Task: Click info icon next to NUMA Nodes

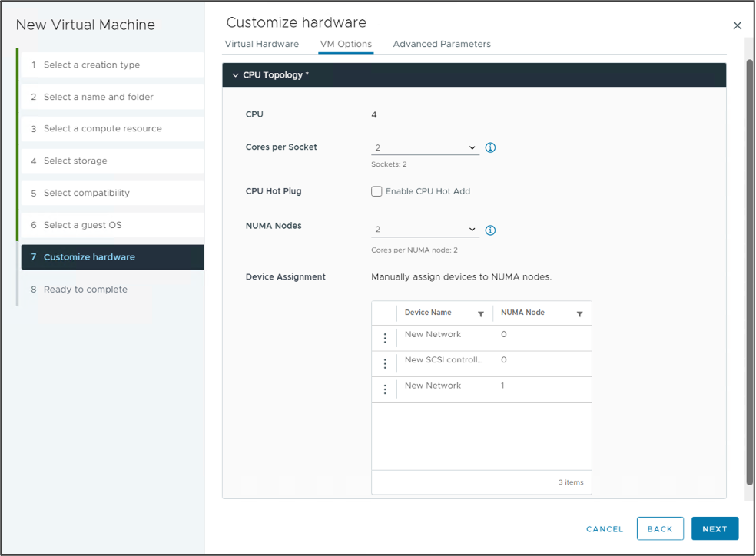Action: click(x=490, y=230)
